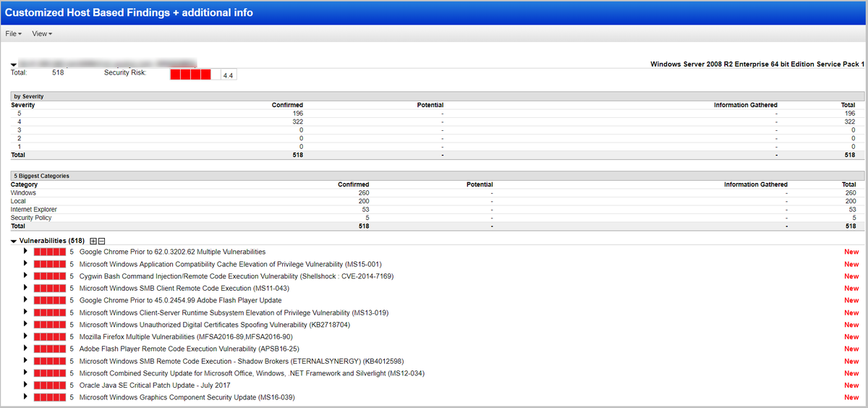
Task: Expand the MS15-001 vulnerability row
Action: click(26, 264)
